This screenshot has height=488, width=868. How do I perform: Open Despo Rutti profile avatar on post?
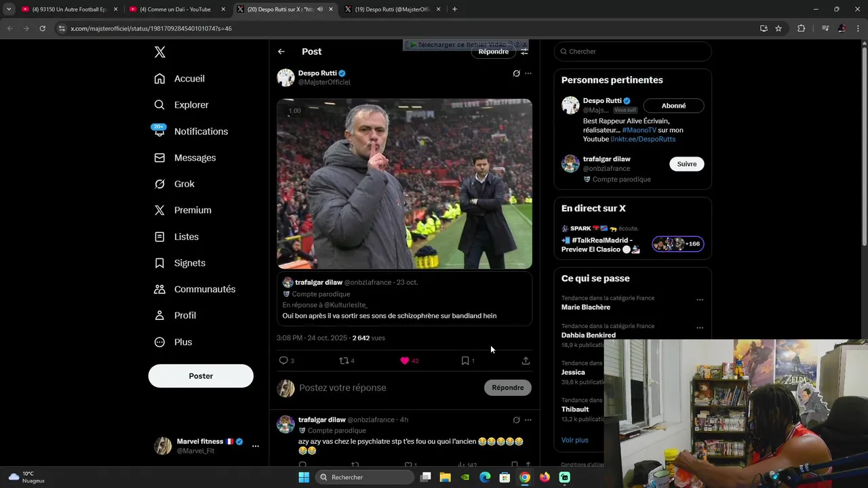click(285, 77)
